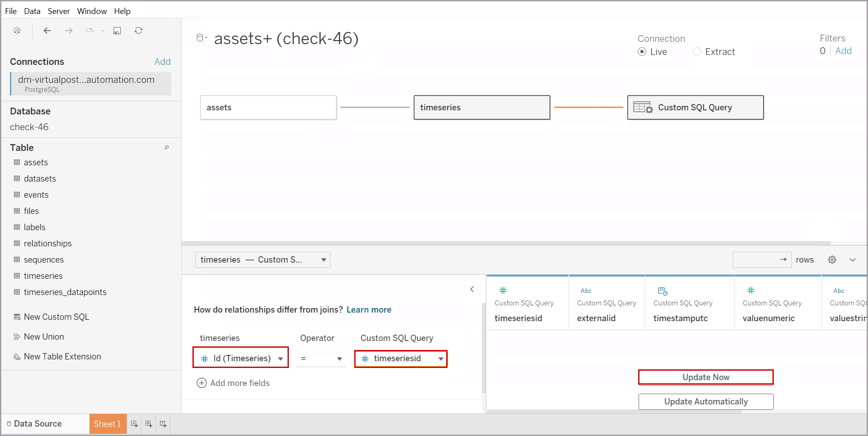Click the refresh data source icon
This screenshot has width=868, height=436.
138,31
